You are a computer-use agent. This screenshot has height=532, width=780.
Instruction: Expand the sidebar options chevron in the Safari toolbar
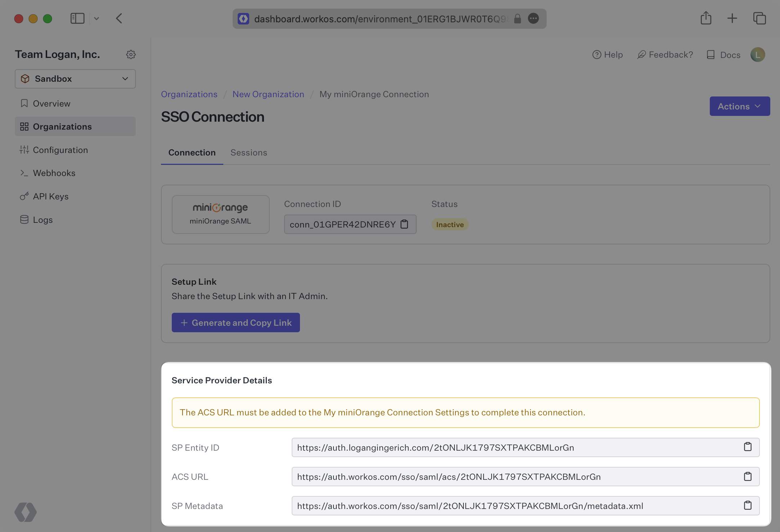click(x=97, y=18)
